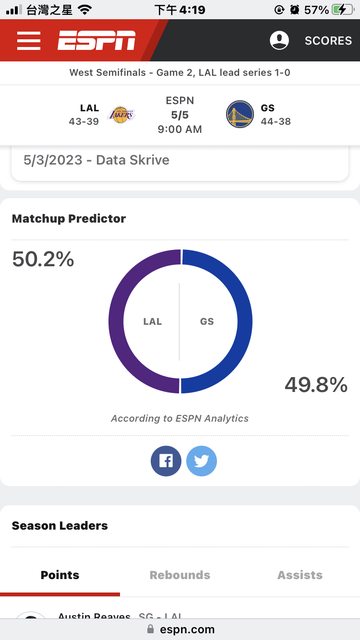Tap the lock icon beside espn.com
The width and height of the screenshot is (360, 640).
point(151,629)
